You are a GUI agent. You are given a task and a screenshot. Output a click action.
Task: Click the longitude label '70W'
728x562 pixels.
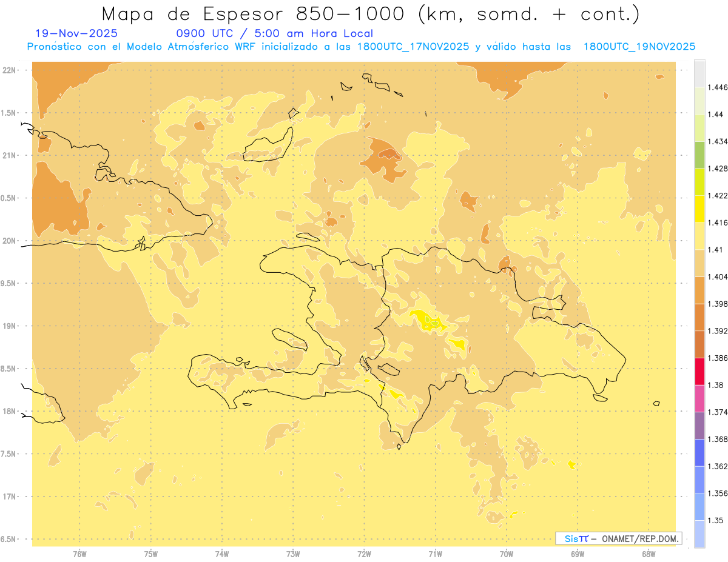coord(507,554)
